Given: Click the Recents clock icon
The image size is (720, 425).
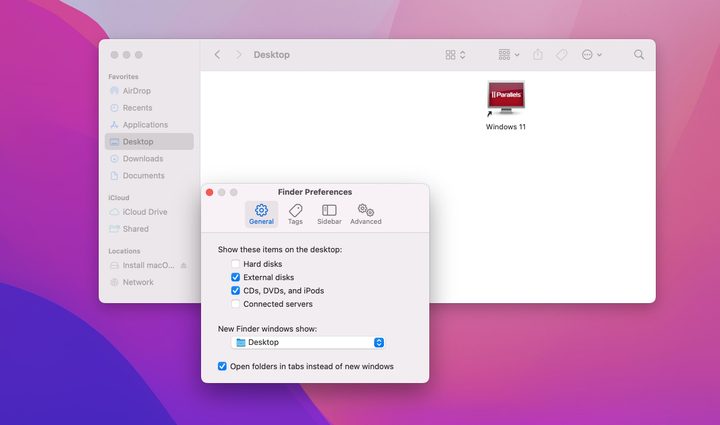Looking at the screenshot, I should tap(114, 108).
